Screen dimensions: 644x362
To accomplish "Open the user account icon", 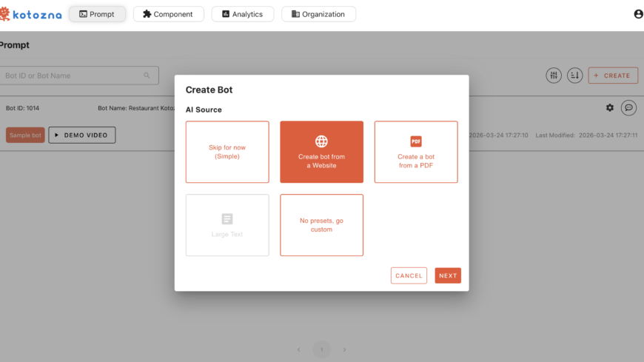I will point(638,14).
